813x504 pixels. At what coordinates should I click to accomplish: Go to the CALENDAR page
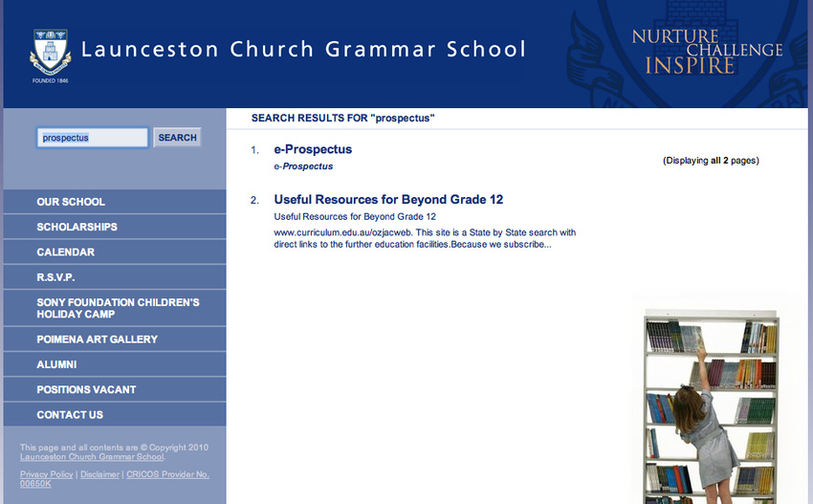(115, 252)
